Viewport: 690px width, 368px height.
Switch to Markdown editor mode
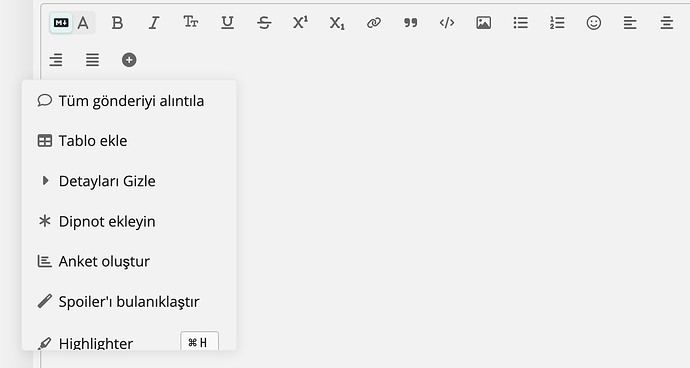[x=61, y=23]
